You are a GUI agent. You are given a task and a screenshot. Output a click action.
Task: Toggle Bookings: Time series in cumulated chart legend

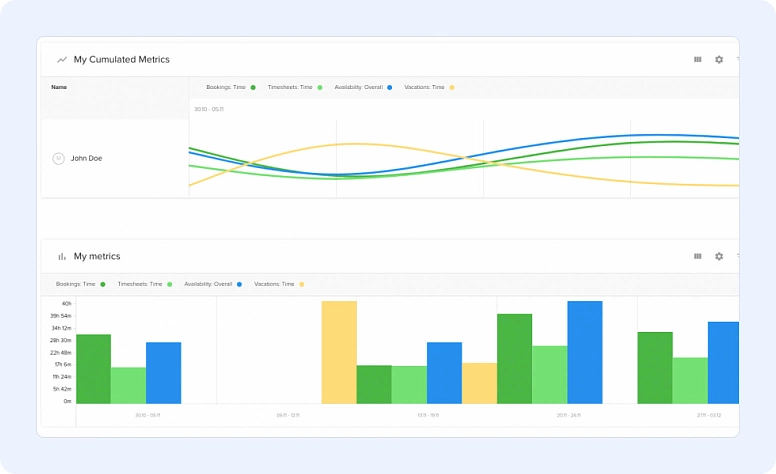point(230,88)
